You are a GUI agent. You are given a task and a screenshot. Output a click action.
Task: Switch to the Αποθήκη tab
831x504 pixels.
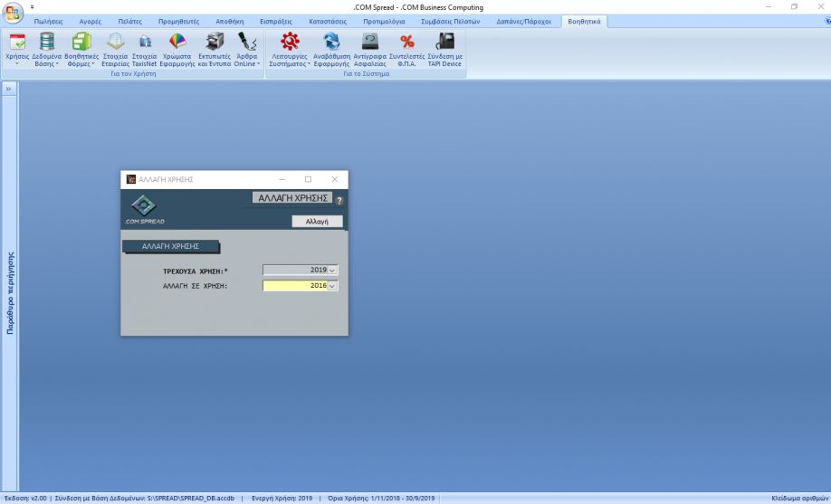230,22
